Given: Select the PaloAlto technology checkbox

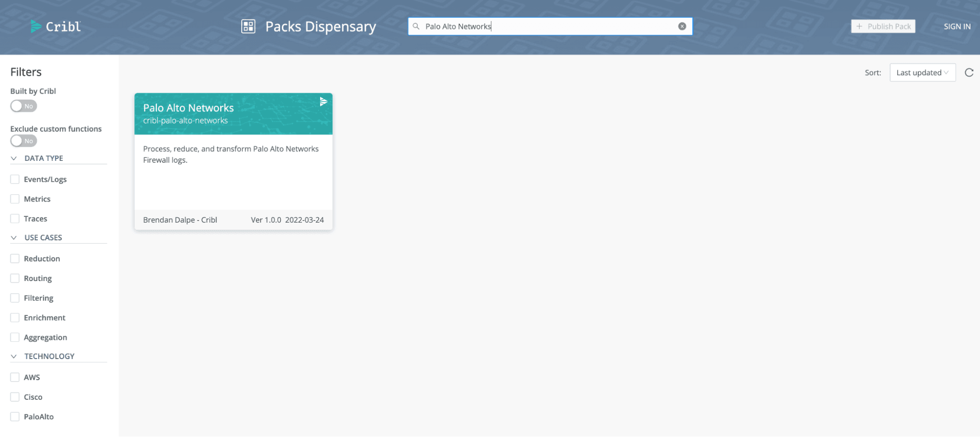Looking at the screenshot, I should (15, 416).
